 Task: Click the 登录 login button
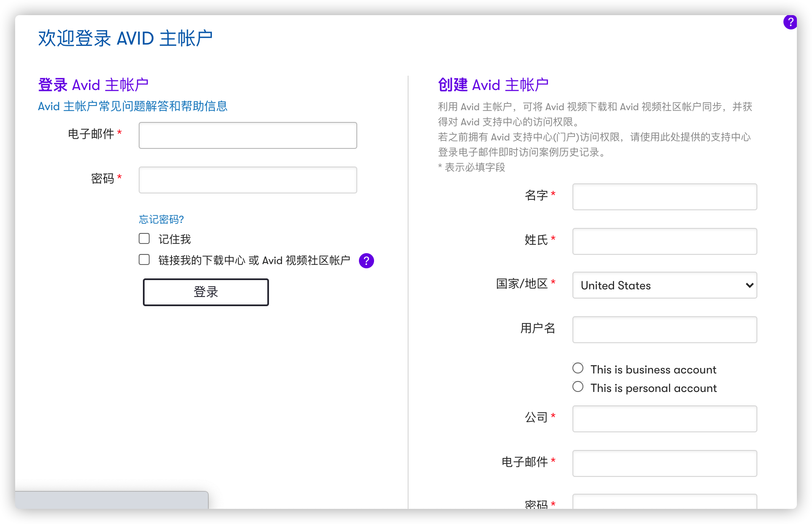click(206, 292)
